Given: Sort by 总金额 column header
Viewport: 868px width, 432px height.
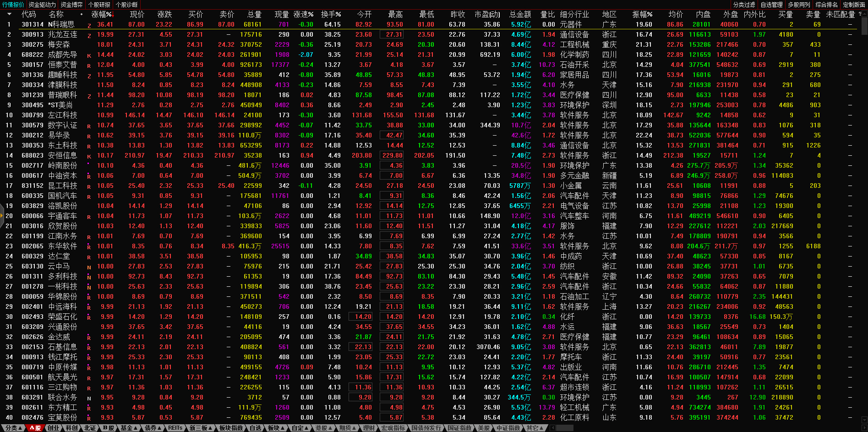Looking at the screenshot, I should click(x=520, y=14).
